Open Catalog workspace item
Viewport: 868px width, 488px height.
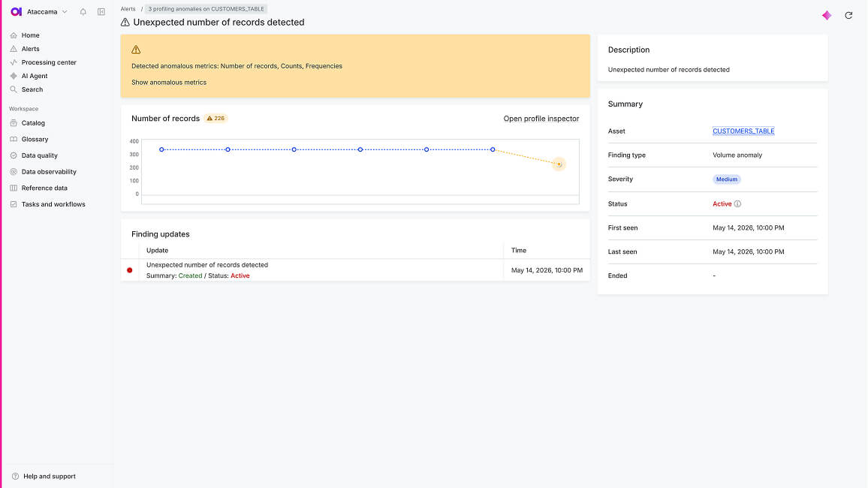click(x=33, y=123)
